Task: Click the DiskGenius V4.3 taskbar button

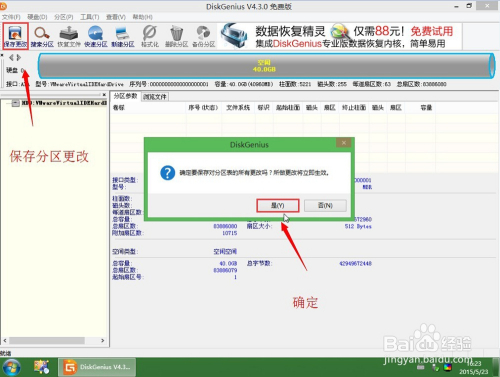Action: (x=97, y=367)
